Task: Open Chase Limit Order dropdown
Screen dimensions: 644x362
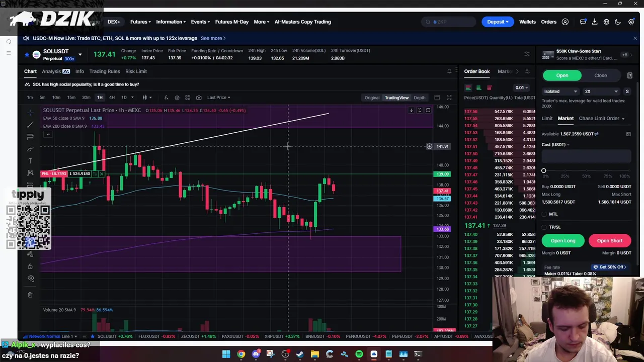Action: click(602, 118)
